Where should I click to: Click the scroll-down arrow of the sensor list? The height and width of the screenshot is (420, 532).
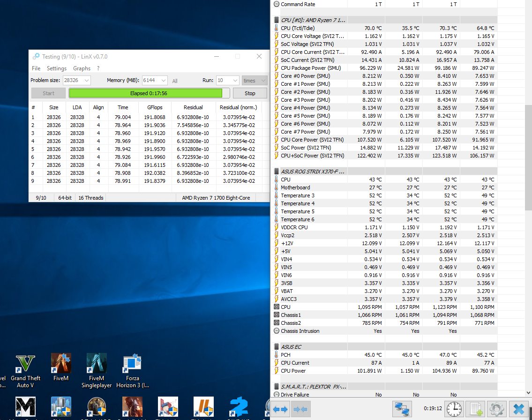coord(528,393)
